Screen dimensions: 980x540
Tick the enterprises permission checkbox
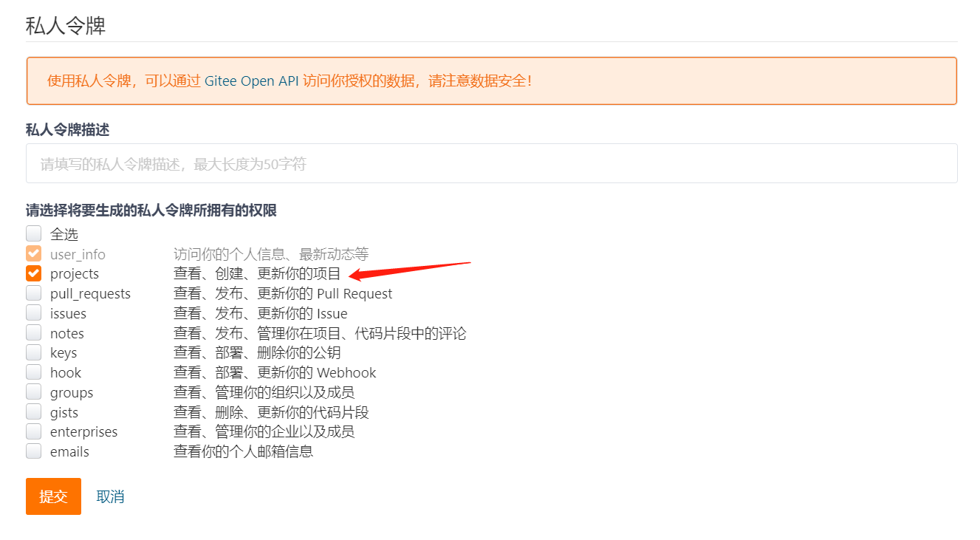[33, 431]
